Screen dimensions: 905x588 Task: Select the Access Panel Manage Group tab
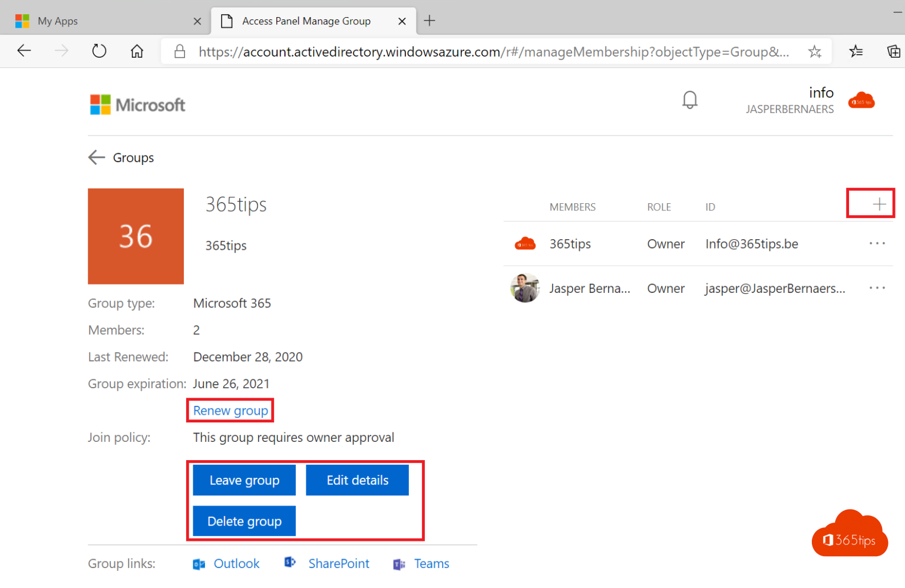pos(306,21)
